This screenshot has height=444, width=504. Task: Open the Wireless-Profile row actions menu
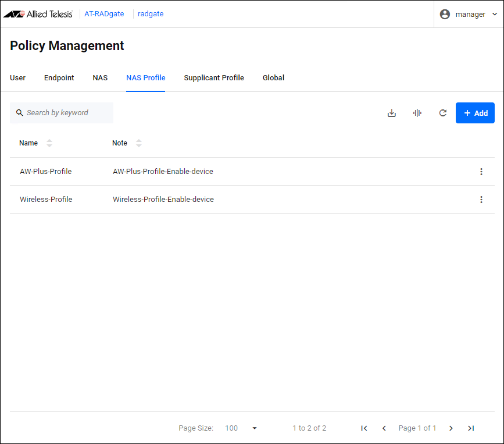tap(481, 200)
